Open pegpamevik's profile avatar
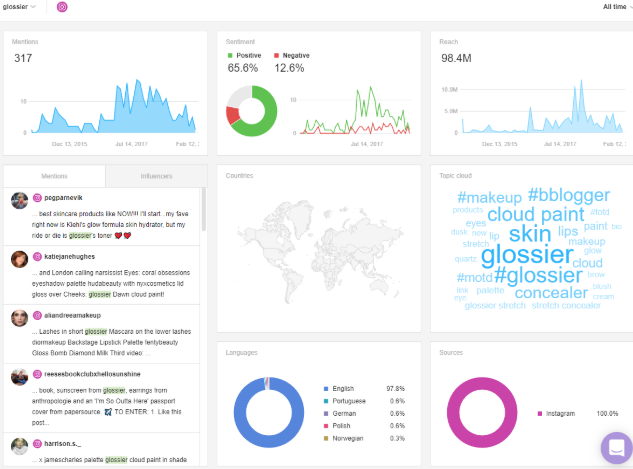Screen dimensions: 633x469 19,201
